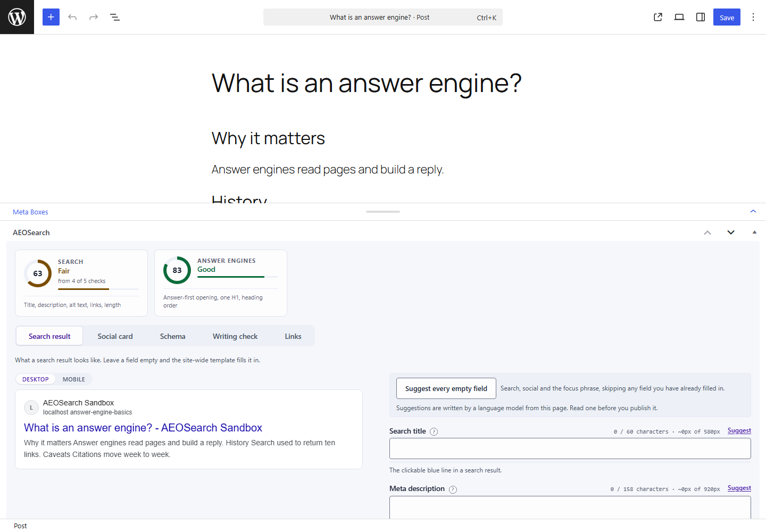This screenshot has width=766, height=532.
Task: Open the device preview options
Action: point(679,17)
